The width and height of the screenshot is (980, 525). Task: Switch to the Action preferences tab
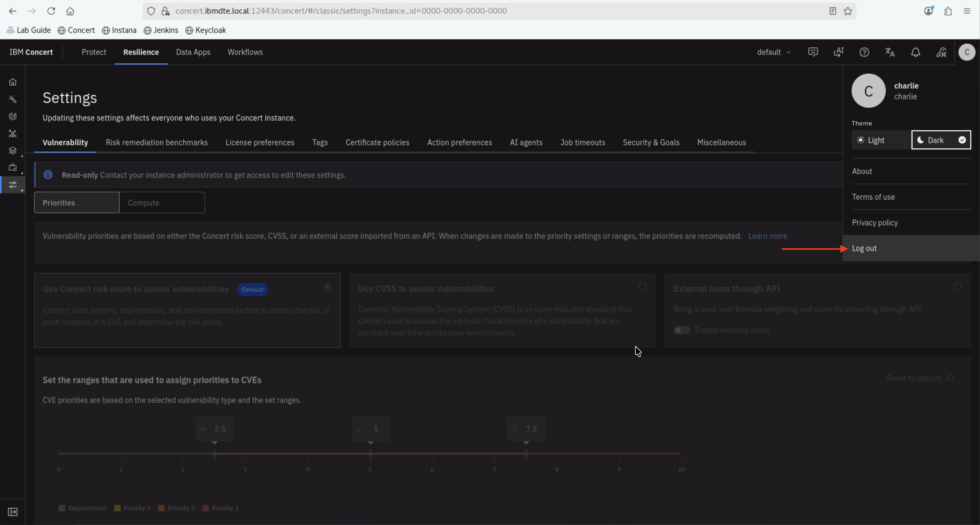[460, 142]
